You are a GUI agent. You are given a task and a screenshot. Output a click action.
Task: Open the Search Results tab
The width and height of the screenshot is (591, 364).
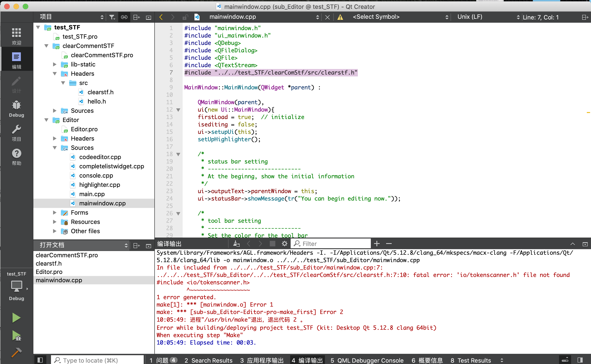208,360
